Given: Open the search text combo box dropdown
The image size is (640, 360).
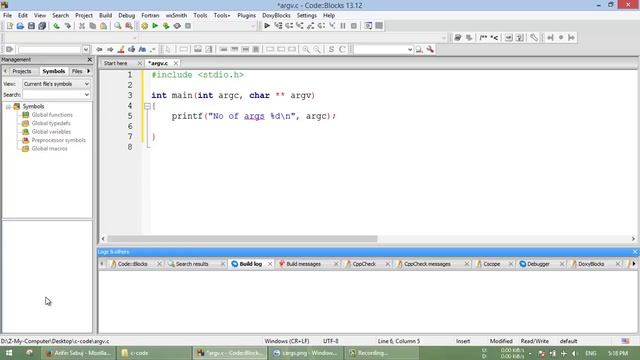Looking at the screenshot, I should 410,49.
